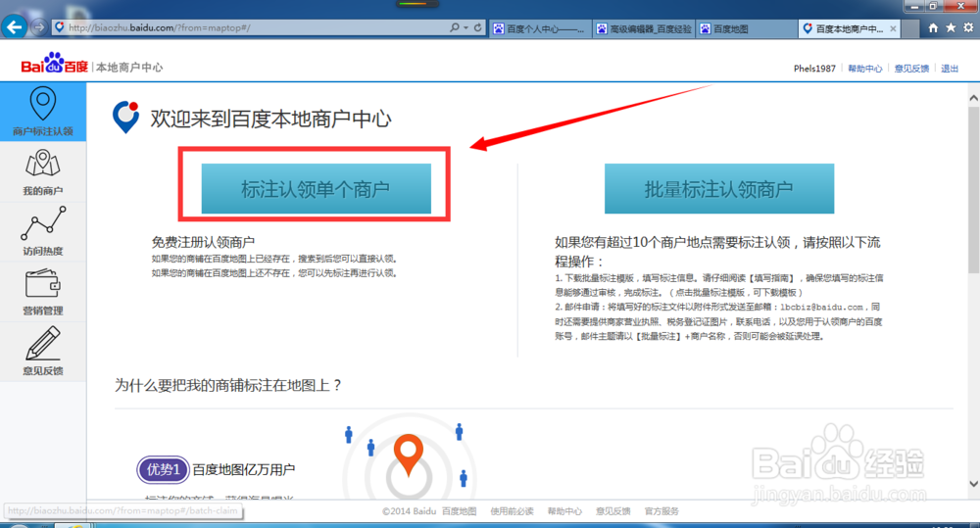Click the scrollbar down arrow
The width and height of the screenshot is (980, 528).
[973, 484]
